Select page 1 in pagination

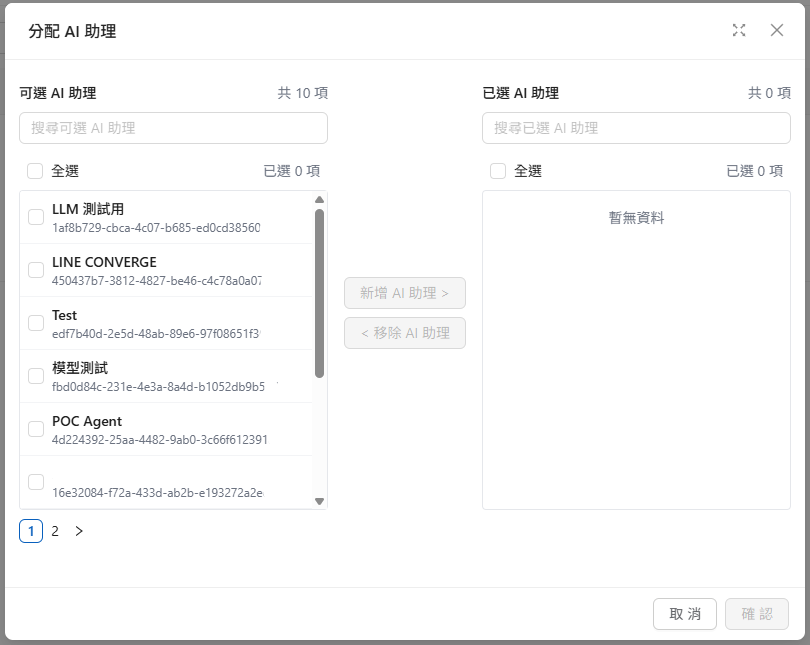pyautogui.click(x=31, y=531)
